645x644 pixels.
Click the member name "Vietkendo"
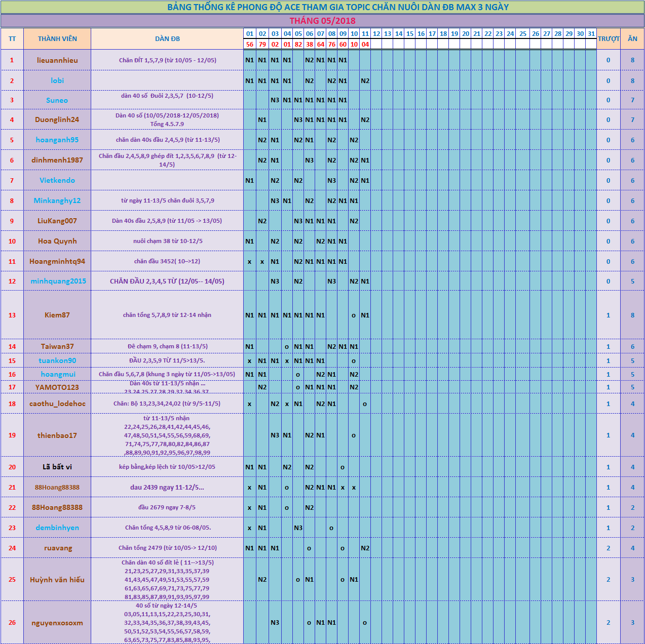click(57, 180)
